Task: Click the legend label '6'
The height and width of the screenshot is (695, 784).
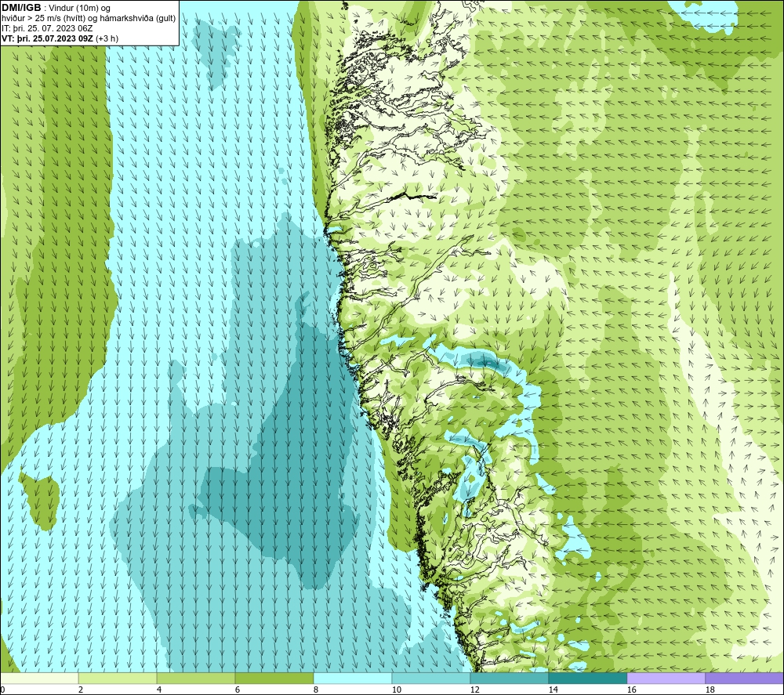Action: coord(237,690)
